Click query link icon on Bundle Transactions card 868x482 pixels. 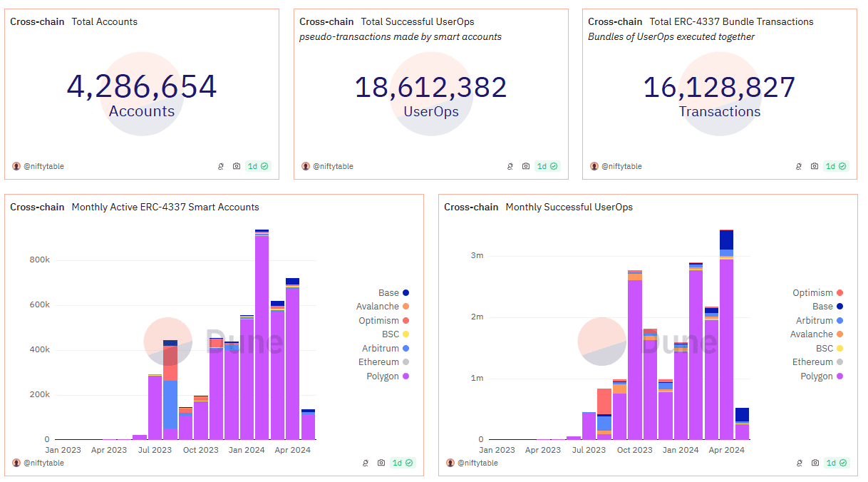click(x=799, y=166)
